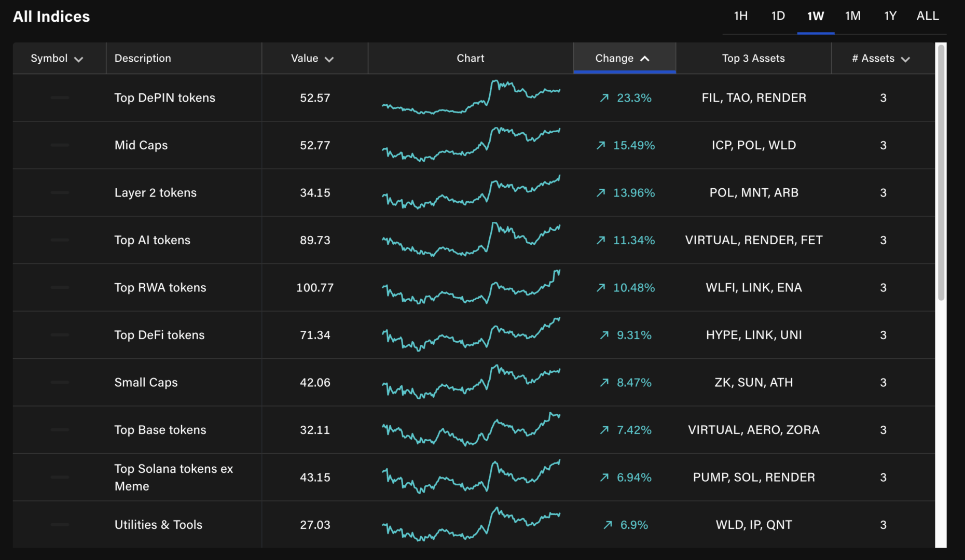Sort by Value using its chevron

[x=329, y=59]
